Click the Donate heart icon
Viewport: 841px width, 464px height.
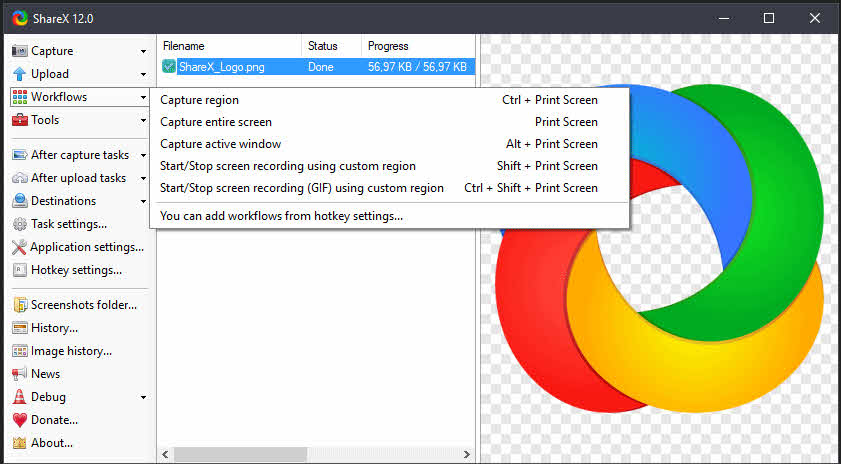tap(19, 420)
